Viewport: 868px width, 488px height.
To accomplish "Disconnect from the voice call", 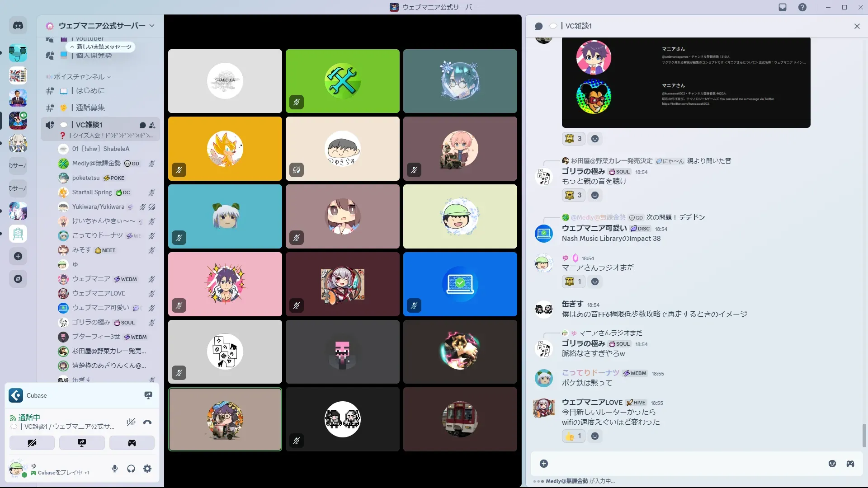I will point(147,422).
